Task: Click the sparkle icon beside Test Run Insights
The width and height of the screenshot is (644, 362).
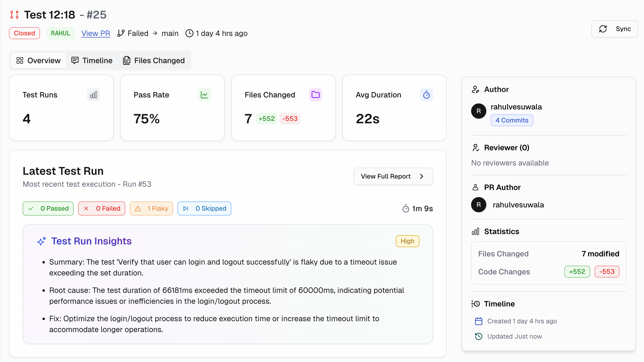Action: click(41, 241)
